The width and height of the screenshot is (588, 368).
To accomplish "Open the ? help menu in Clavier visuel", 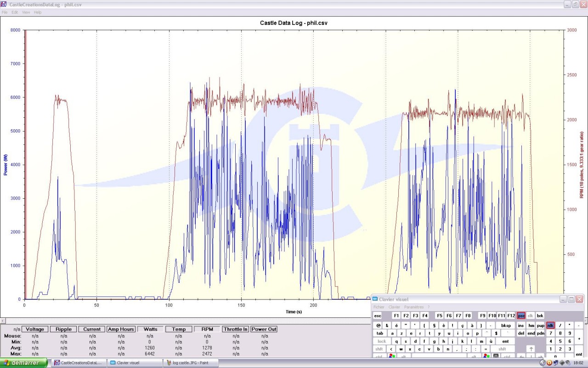I will (x=429, y=307).
